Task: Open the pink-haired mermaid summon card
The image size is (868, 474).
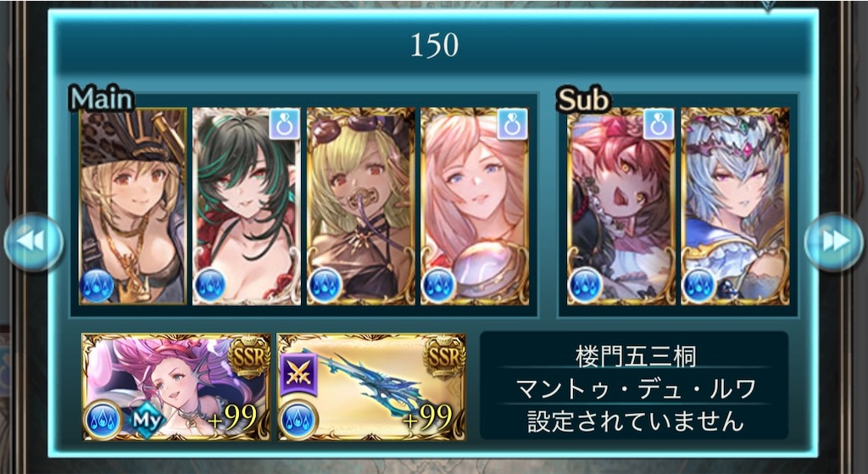Action: [x=176, y=387]
